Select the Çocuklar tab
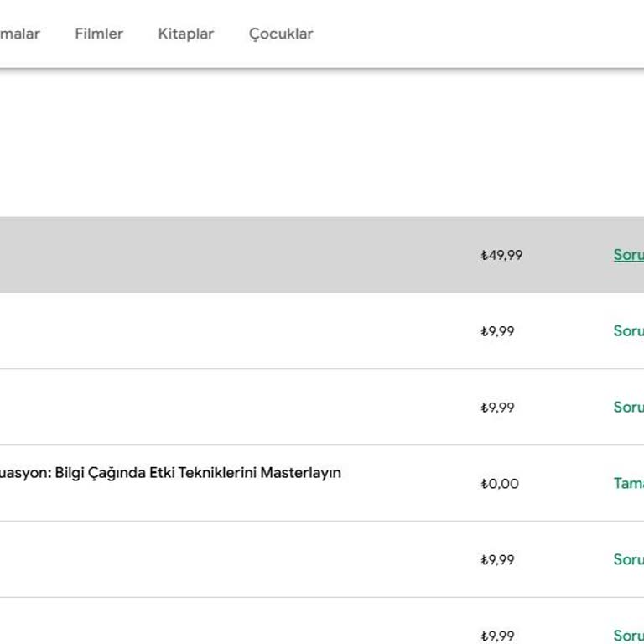This screenshot has height=644, width=644. [x=281, y=34]
